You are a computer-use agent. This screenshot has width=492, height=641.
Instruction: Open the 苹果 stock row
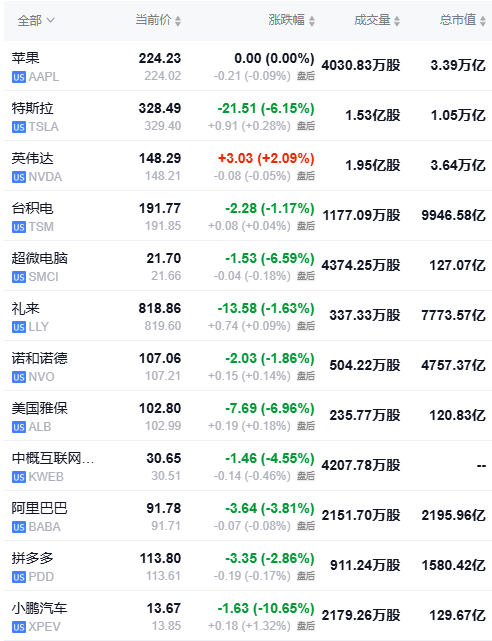[x=248, y=66]
